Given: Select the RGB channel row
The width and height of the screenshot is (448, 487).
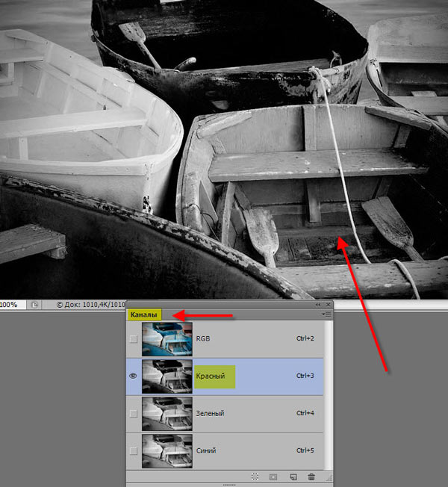Looking at the screenshot, I should tap(225, 339).
